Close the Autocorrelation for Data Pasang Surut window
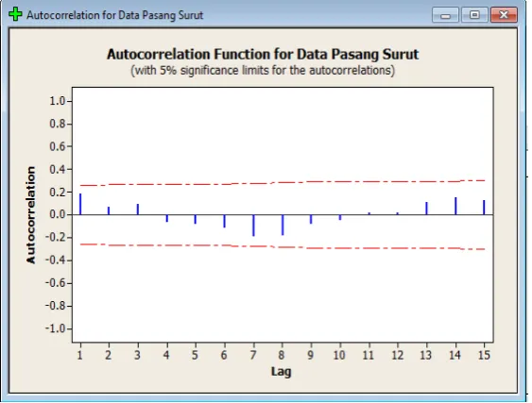 (x=504, y=15)
